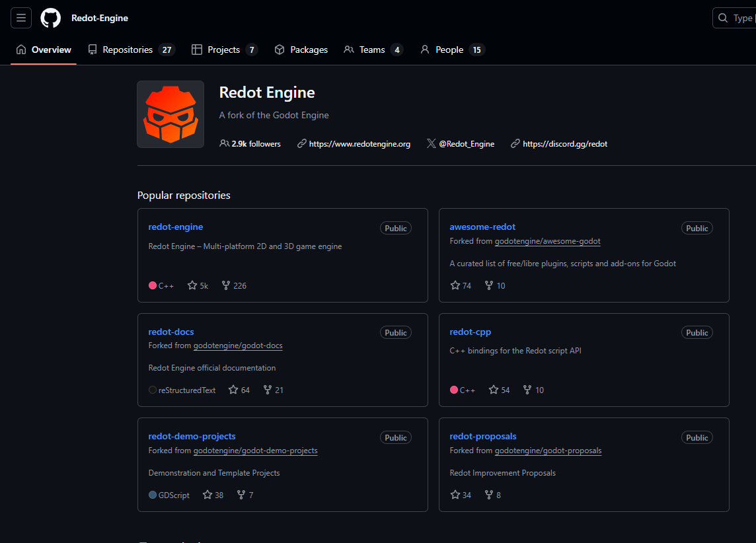Select the Packages tag icon
The height and width of the screenshot is (543, 756).
(x=279, y=50)
